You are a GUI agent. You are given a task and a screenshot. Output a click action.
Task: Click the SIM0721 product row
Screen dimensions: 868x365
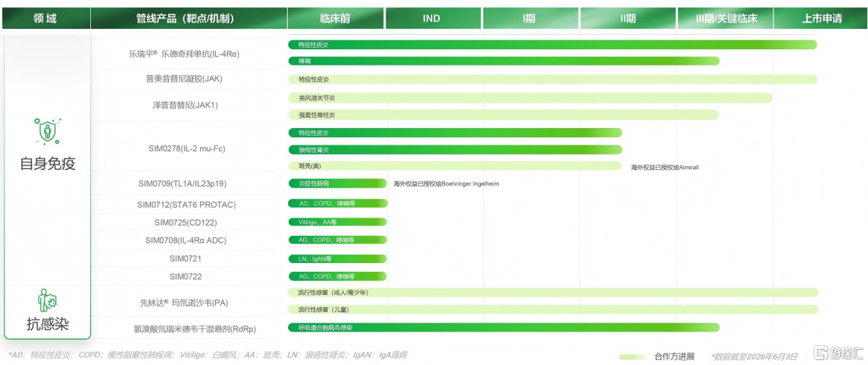184,258
